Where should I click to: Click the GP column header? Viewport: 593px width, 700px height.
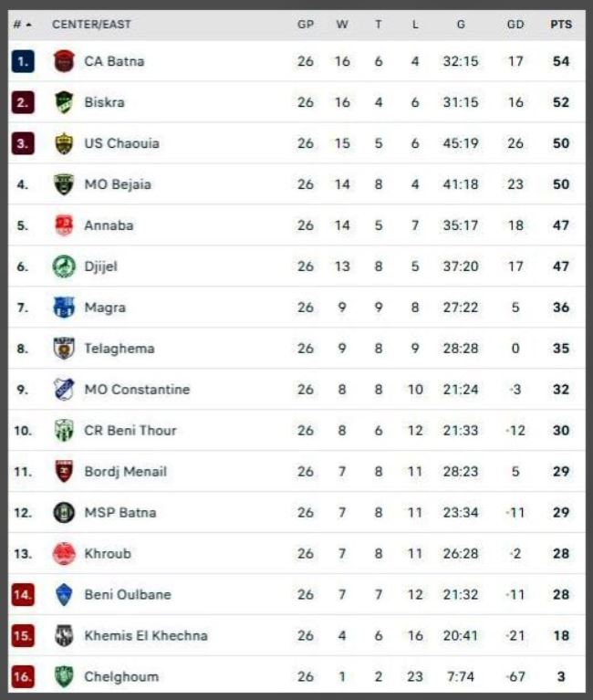(x=306, y=25)
